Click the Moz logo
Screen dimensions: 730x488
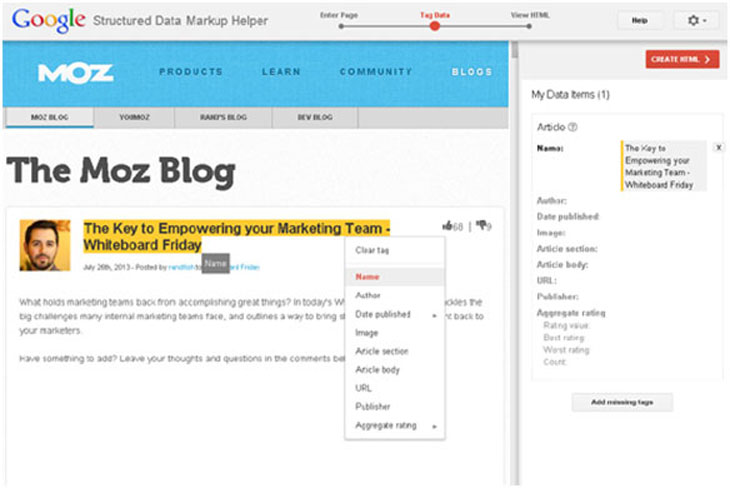tap(76, 73)
